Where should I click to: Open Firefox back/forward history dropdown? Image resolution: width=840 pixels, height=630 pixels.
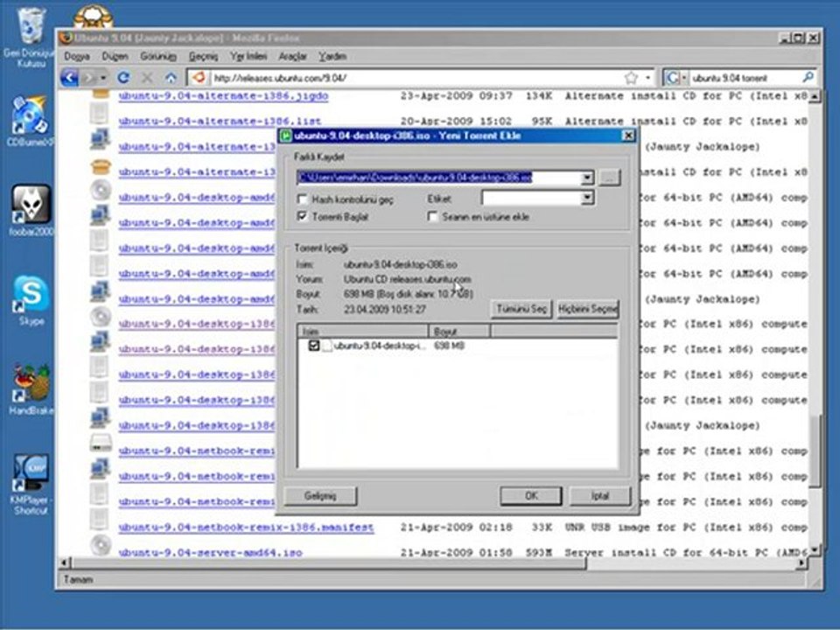click(x=103, y=78)
